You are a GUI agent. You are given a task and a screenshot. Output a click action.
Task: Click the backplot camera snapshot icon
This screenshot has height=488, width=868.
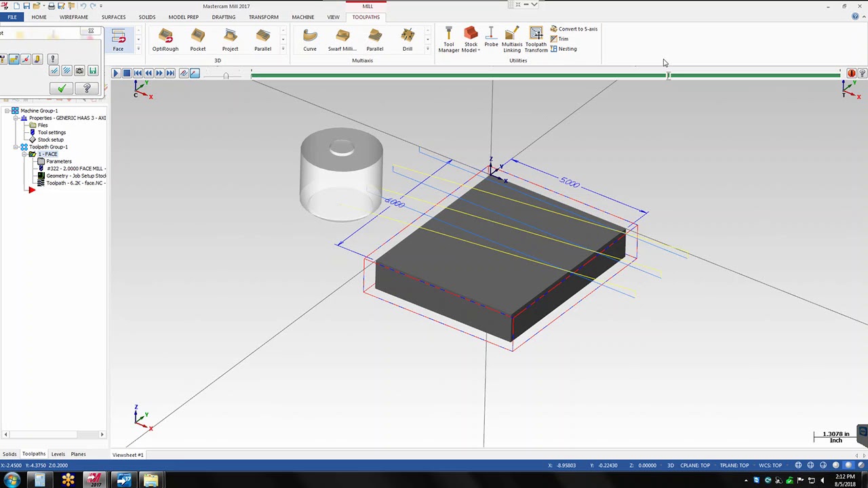pyautogui.click(x=79, y=70)
